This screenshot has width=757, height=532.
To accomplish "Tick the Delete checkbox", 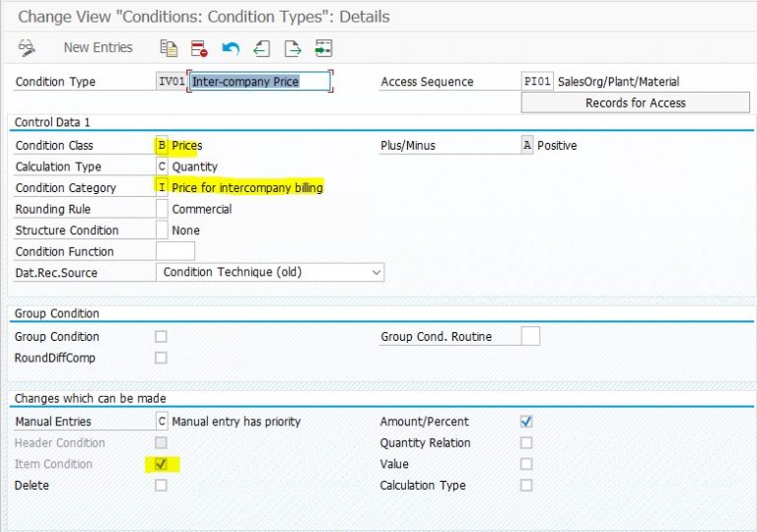I will coord(162,485).
